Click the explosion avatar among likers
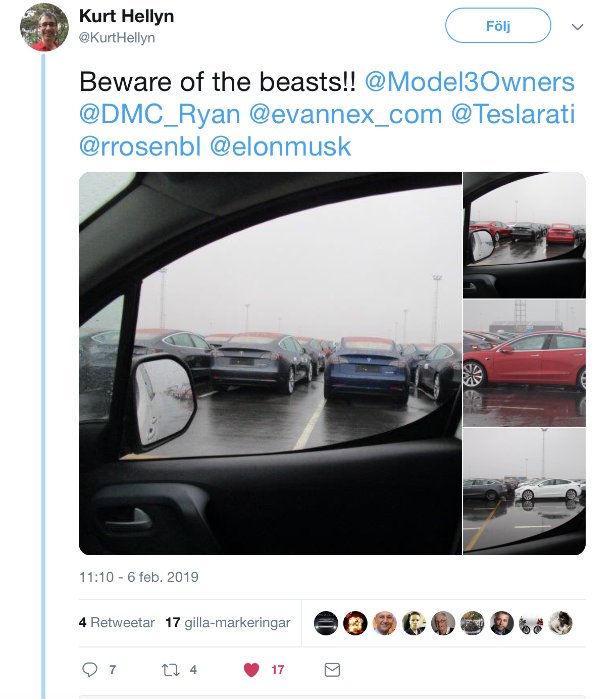 [355, 623]
